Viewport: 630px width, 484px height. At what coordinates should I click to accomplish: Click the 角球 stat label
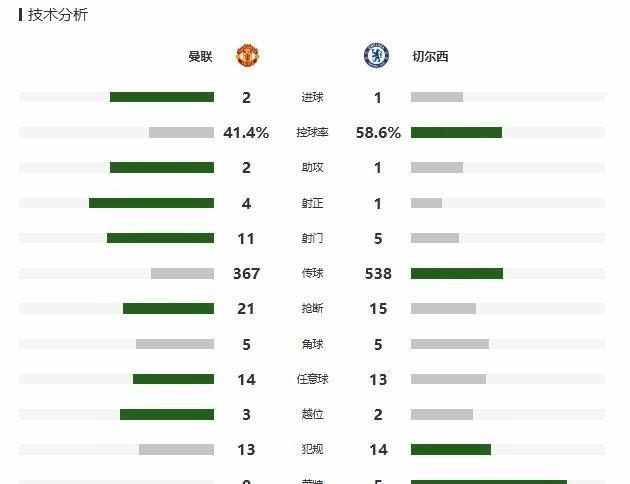(x=312, y=344)
